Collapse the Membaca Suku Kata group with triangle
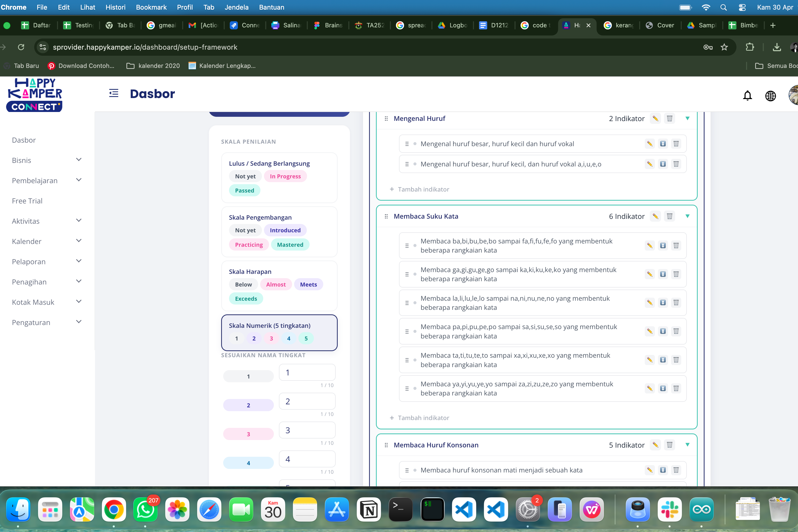798x532 pixels. click(x=687, y=216)
